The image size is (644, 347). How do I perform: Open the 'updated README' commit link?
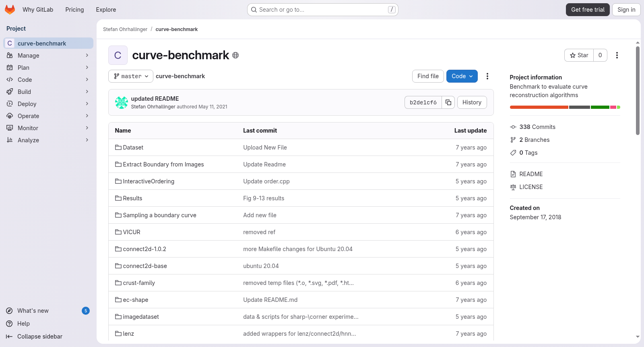pyautogui.click(x=155, y=99)
